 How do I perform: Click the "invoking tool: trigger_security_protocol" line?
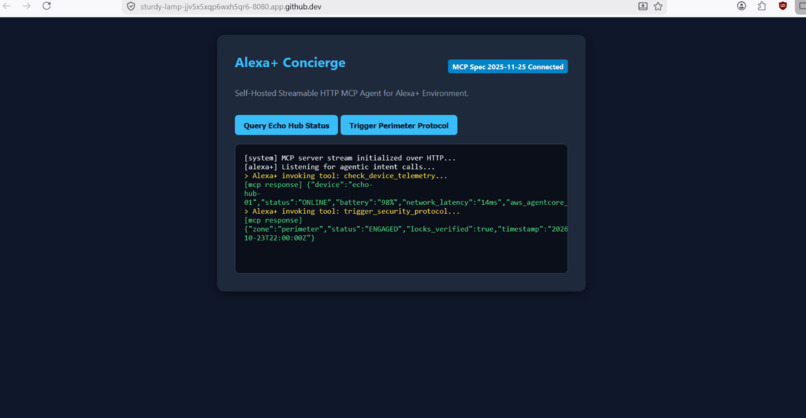pyautogui.click(x=352, y=211)
